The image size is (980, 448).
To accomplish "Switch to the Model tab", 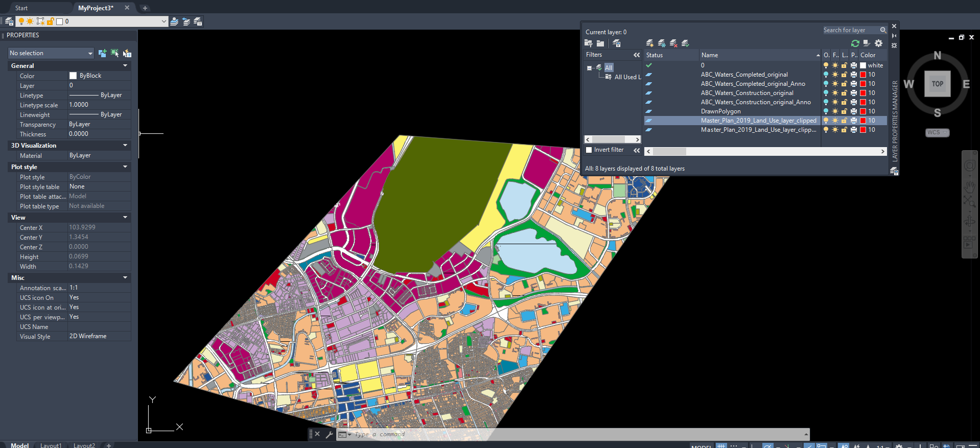I will point(20,445).
